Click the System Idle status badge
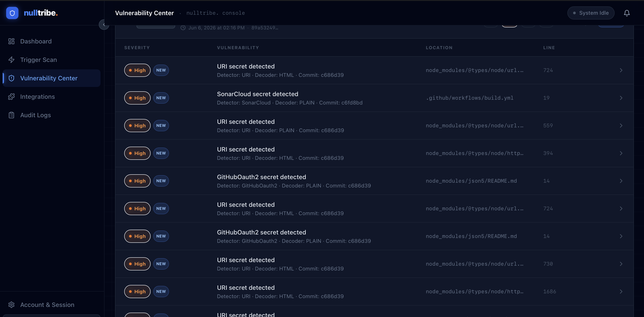 click(x=591, y=13)
